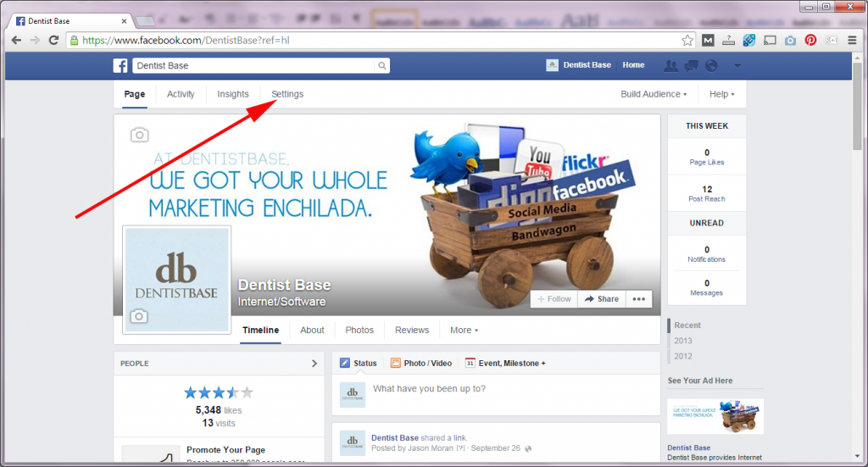This screenshot has height=467, width=868.
Task: Click the Facebook search field
Action: pyautogui.click(x=253, y=65)
